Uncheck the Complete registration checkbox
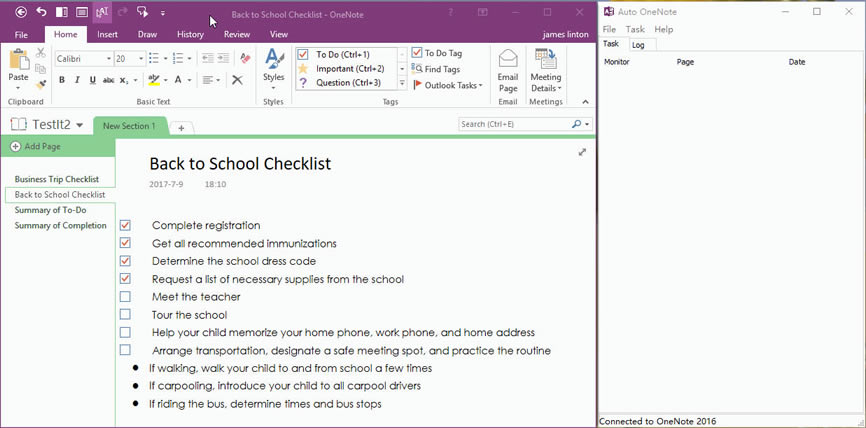The image size is (866, 428). point(125,225)
